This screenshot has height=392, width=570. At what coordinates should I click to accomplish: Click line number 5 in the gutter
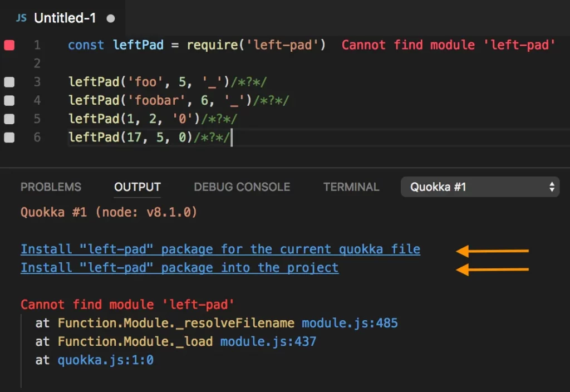pyautogui.click(x=37, y=119)
